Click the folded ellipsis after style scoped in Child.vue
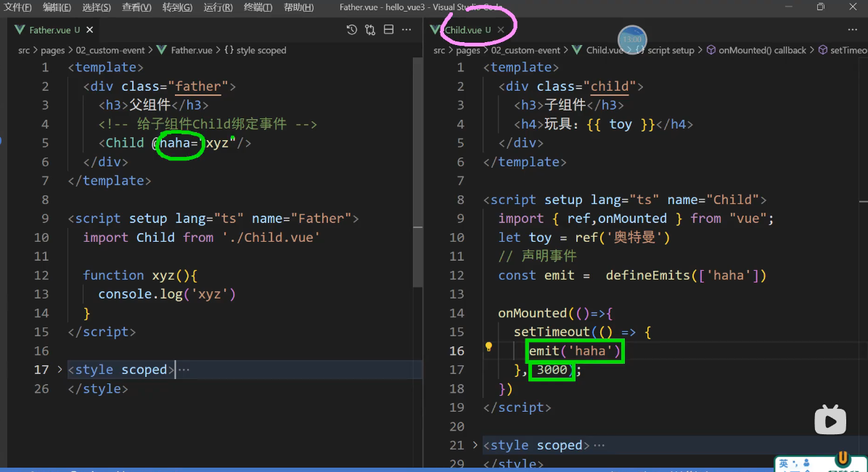The image size is (868, 472). [599, 445]
